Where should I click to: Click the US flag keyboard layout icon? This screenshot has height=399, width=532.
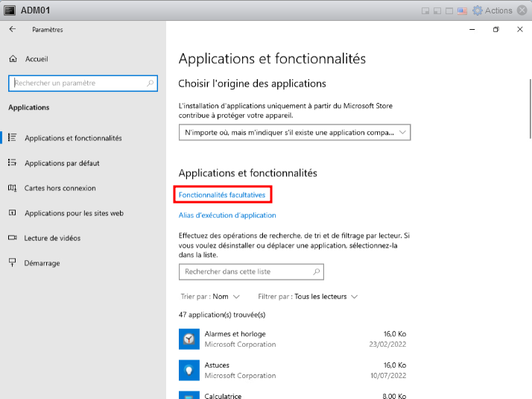(x=462, y=10)
